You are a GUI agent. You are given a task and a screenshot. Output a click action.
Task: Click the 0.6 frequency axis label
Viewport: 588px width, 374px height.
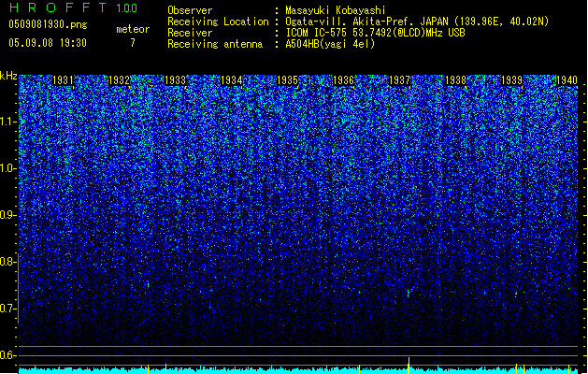tap(8, 355)
